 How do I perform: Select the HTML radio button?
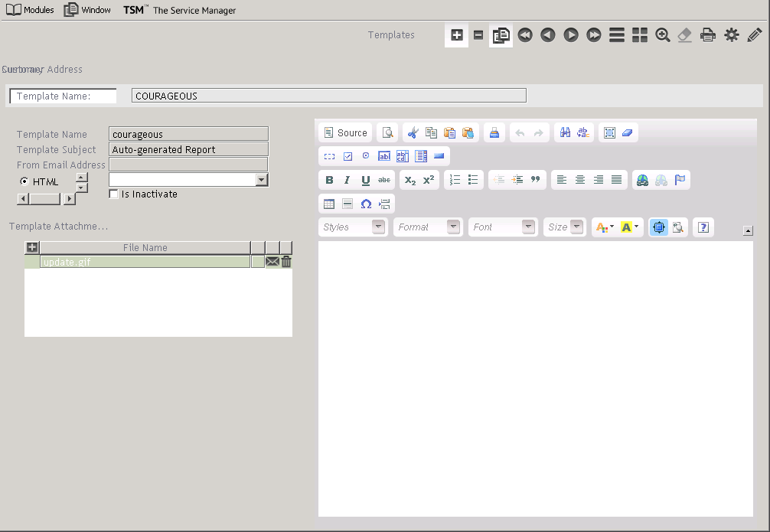coord(24,181)
